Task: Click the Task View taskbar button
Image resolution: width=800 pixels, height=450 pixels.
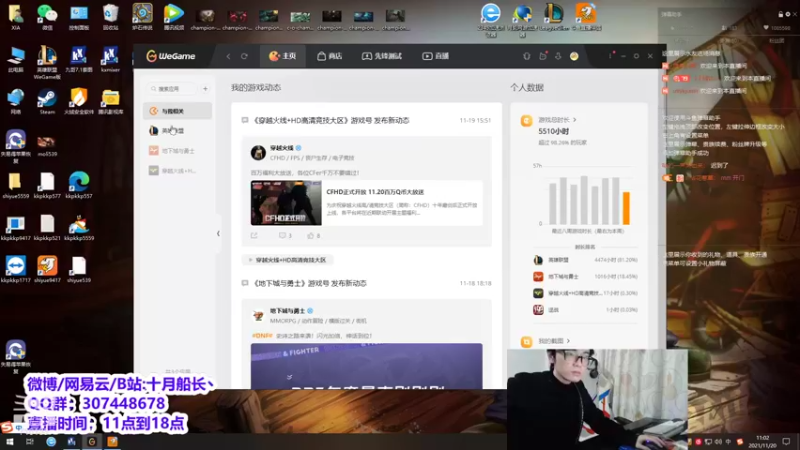Action: click(30, 442)
